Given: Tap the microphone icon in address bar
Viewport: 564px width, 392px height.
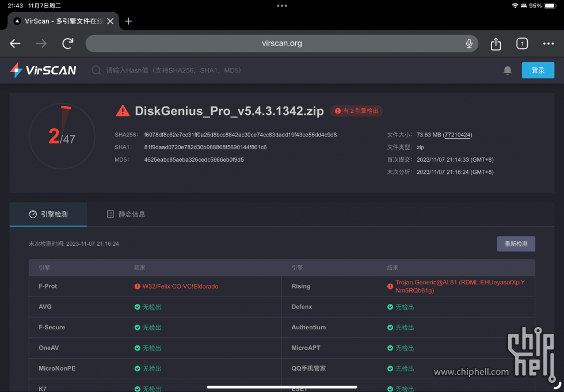Looking at the screenshot, I should click(x=468, y=44).
